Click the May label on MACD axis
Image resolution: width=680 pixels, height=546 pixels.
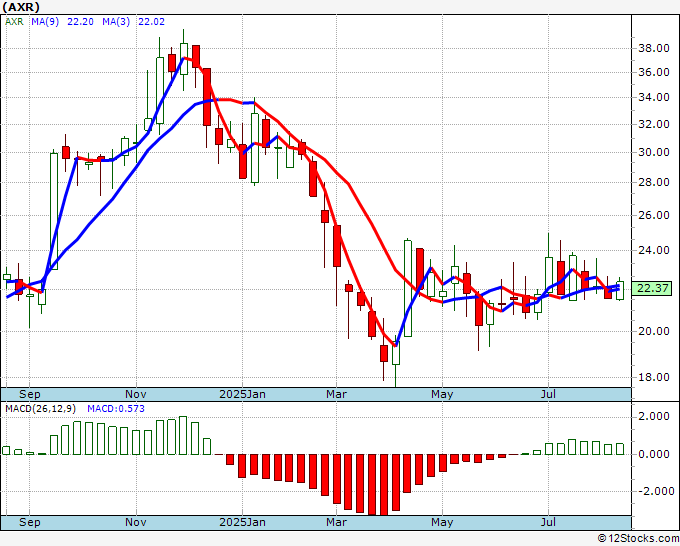coord(442,522)
